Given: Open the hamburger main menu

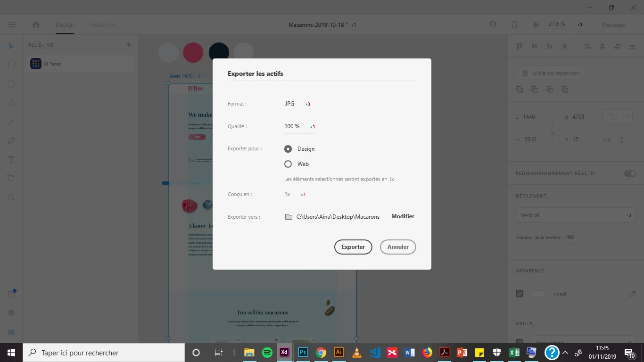Looking at the screenshot, I should click(x=12, y=25).
